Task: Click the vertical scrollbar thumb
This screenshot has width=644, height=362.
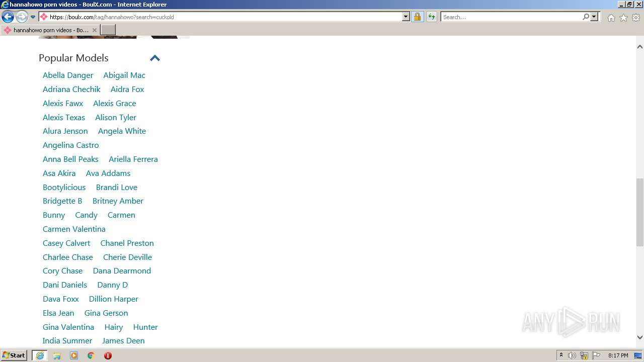Action: tap(640, 212)
